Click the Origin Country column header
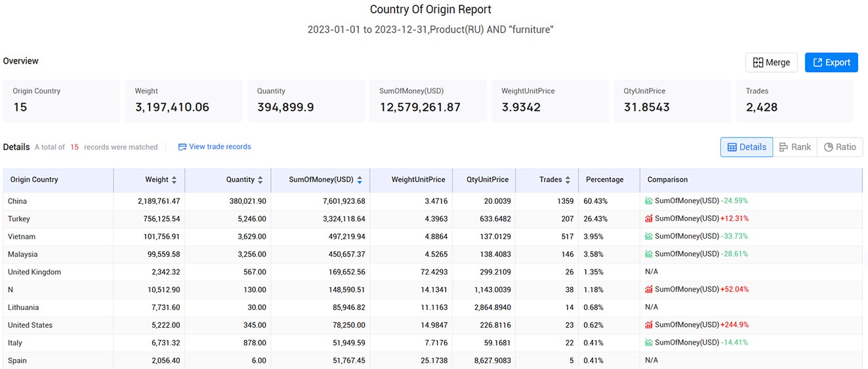This screenshot has width=868, height=369. click(x=58, y=180)
